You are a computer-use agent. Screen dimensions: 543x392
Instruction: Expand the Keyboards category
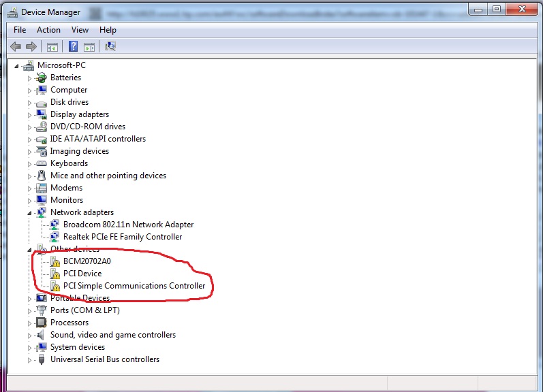[29, 164]
